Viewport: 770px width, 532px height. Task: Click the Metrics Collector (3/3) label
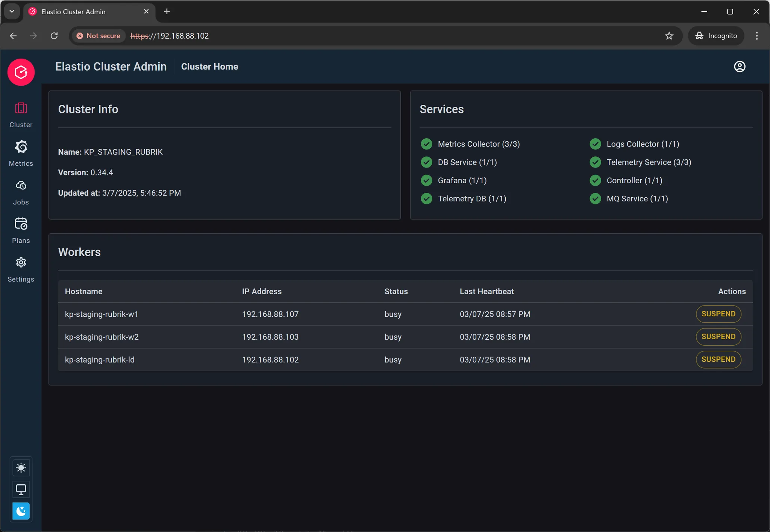[479, 144]
